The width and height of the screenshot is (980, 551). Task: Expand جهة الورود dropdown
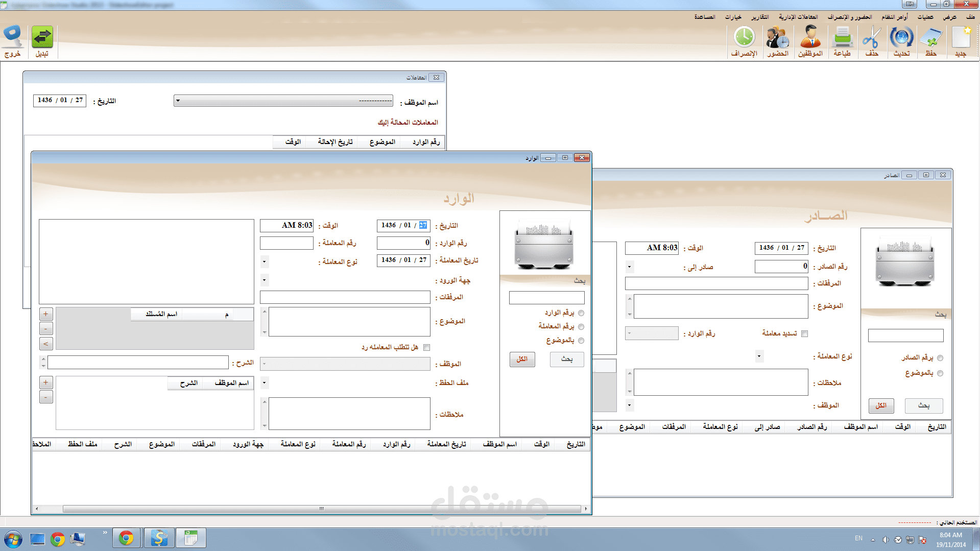coord(264,280)
